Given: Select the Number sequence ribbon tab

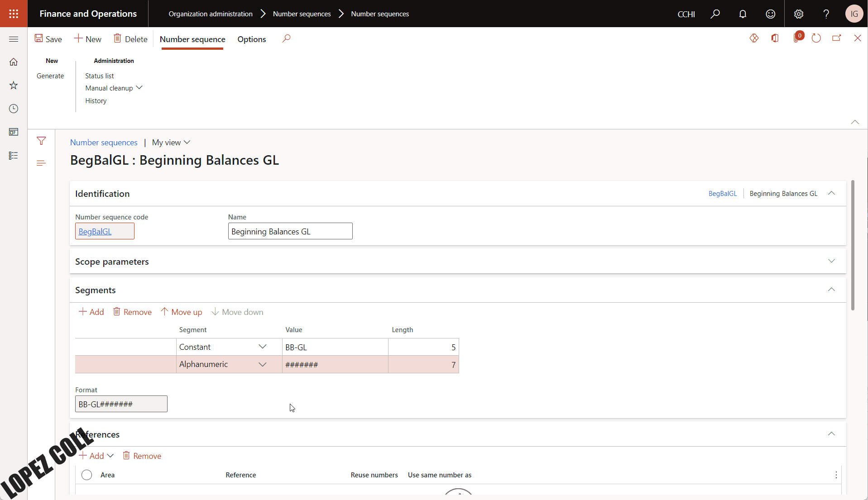Looking at the screenshot, I should [x=192, y=39].
